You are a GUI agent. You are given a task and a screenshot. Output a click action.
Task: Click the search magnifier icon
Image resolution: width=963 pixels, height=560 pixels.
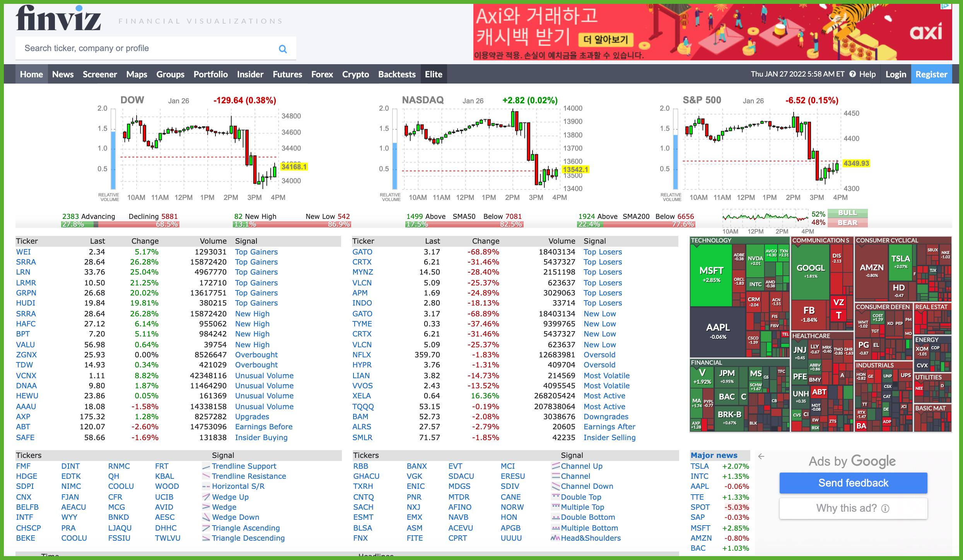pos(283,49)
